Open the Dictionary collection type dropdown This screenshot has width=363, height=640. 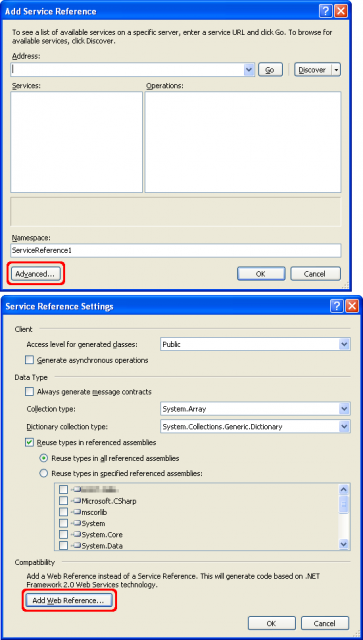[344, 427]
